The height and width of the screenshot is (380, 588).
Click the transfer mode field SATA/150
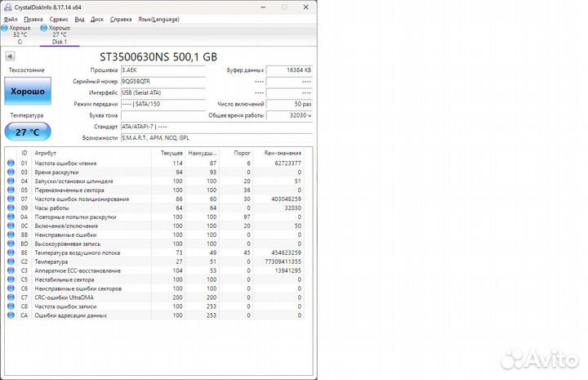pyautogui.click(x=163, y=104)
